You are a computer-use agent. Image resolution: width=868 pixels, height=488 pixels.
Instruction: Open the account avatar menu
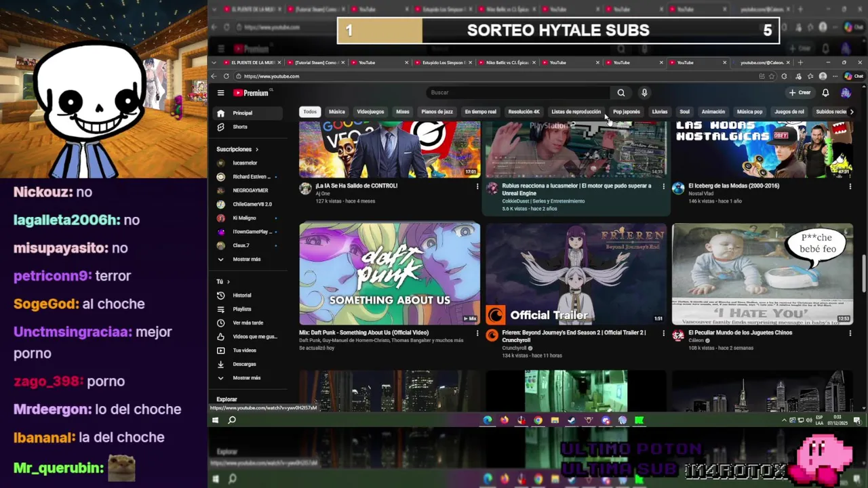846,93
